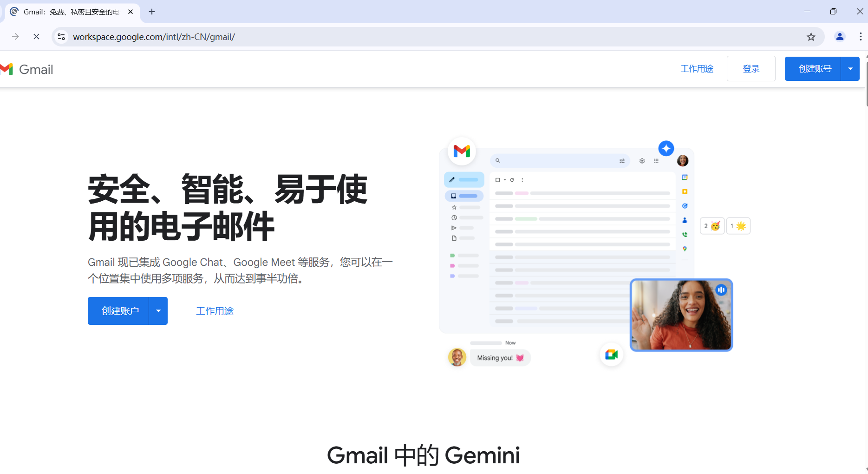The width and height of the screenshot is (868, 474).
Task: Click the forward navigation arrow
Action: 15,37
